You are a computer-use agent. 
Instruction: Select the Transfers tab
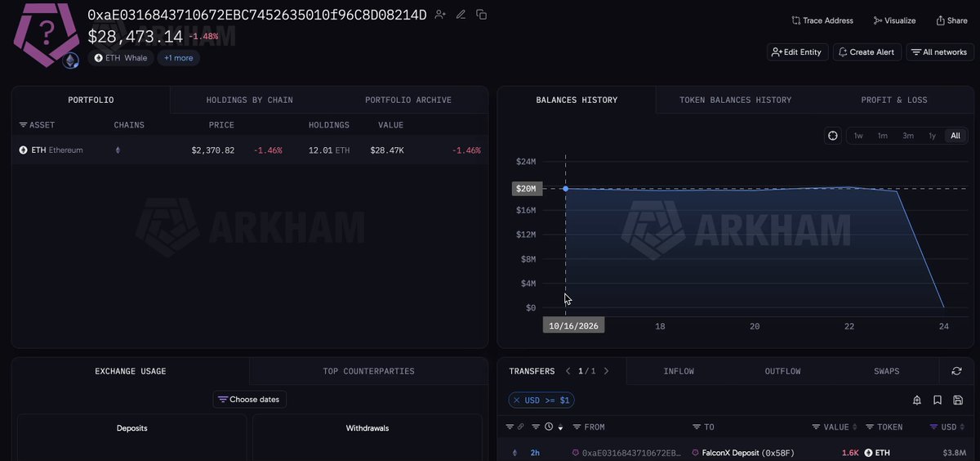point(532,371)
